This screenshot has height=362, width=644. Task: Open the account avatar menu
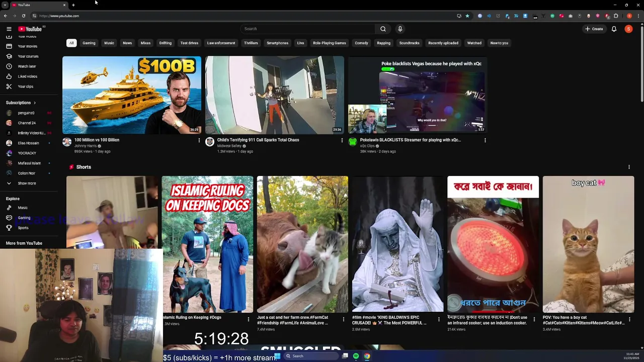point(628,29)
